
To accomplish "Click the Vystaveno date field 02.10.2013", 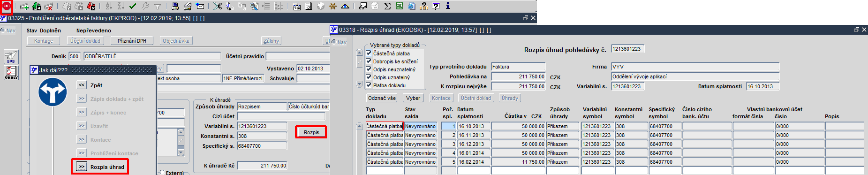I will pyautogui.click(x=313, y=68).
